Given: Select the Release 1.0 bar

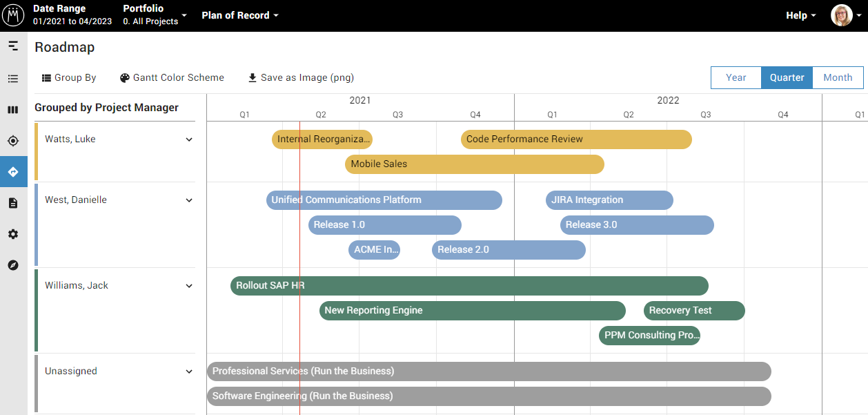Looking at the screenshot, I should pos(385,225).
